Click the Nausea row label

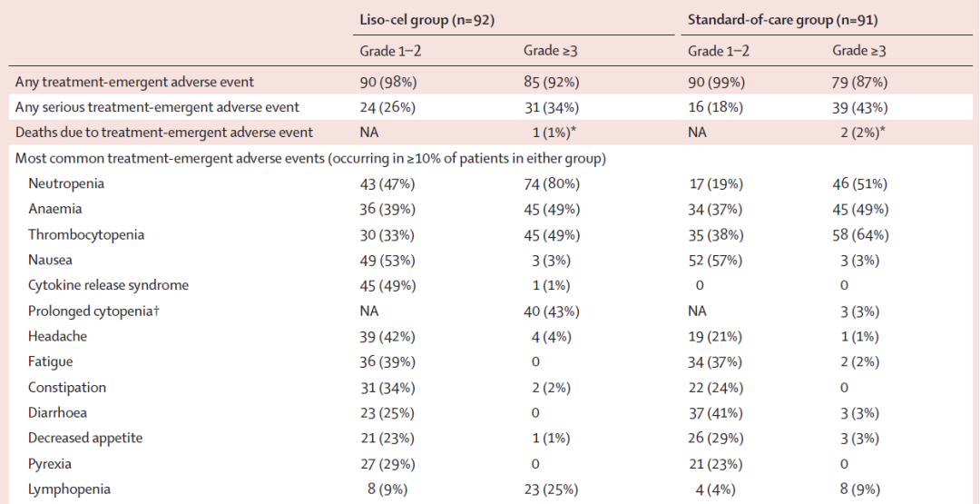pyautogui.click(x=51, y=260)
